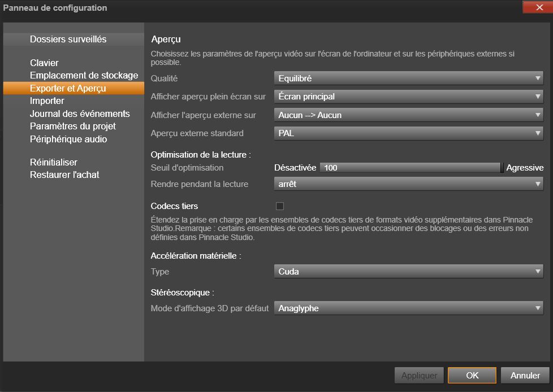The width and height of the screenshot is (553, 392).
Task: Expand Mode d'affichage 3D par défaut dropdown
Action: [408, 308]
